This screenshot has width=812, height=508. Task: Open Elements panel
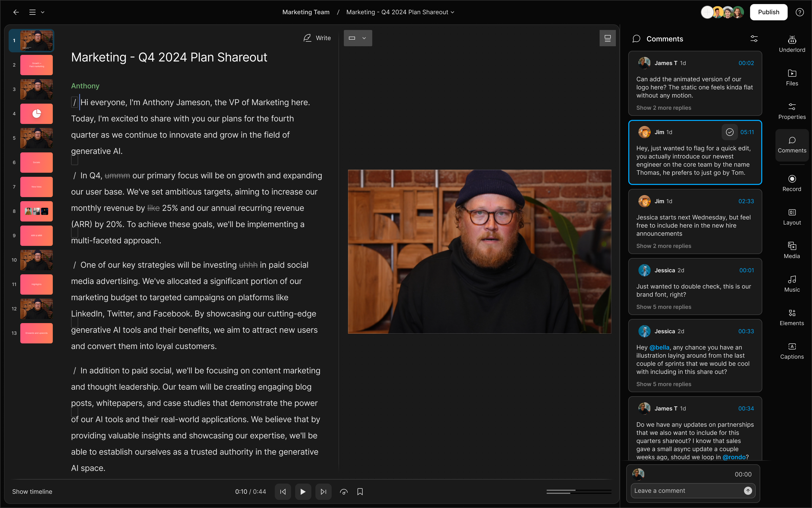click(792, 318)
